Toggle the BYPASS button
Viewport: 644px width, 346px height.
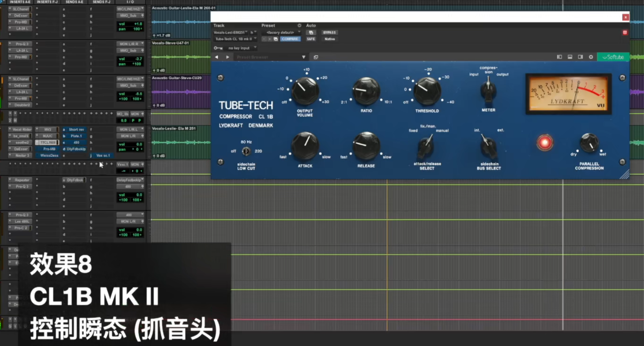tap(329, 33)
